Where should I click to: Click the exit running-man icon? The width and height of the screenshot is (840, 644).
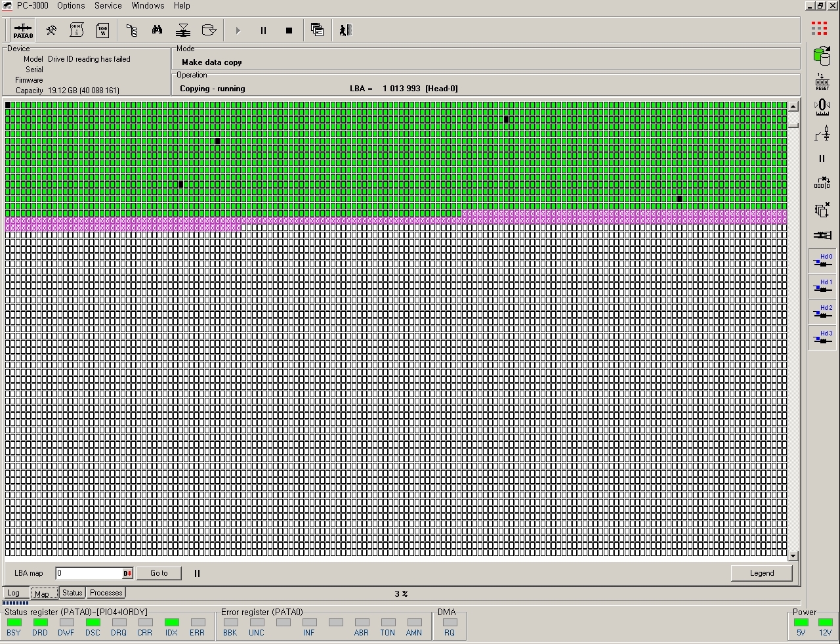point(346,30)
